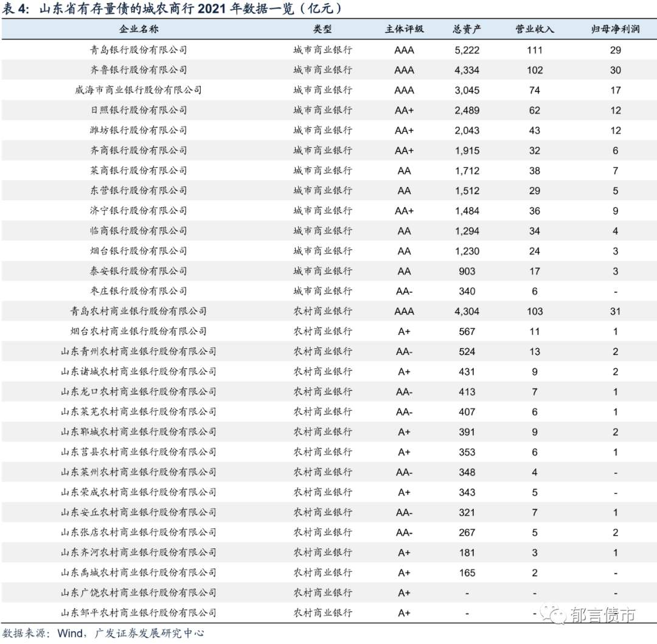Select 临商银行股份有限公司 row name
This screenshot has width=657, height=644.
tap(139, 231)
